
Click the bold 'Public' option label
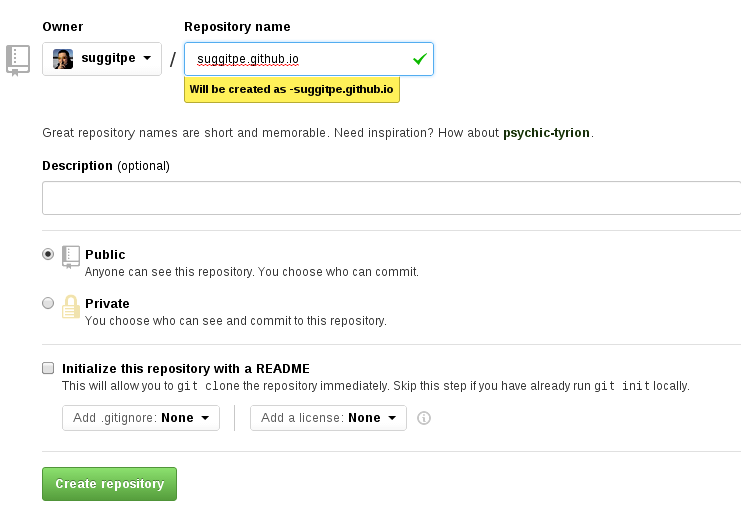pos(105,255)
